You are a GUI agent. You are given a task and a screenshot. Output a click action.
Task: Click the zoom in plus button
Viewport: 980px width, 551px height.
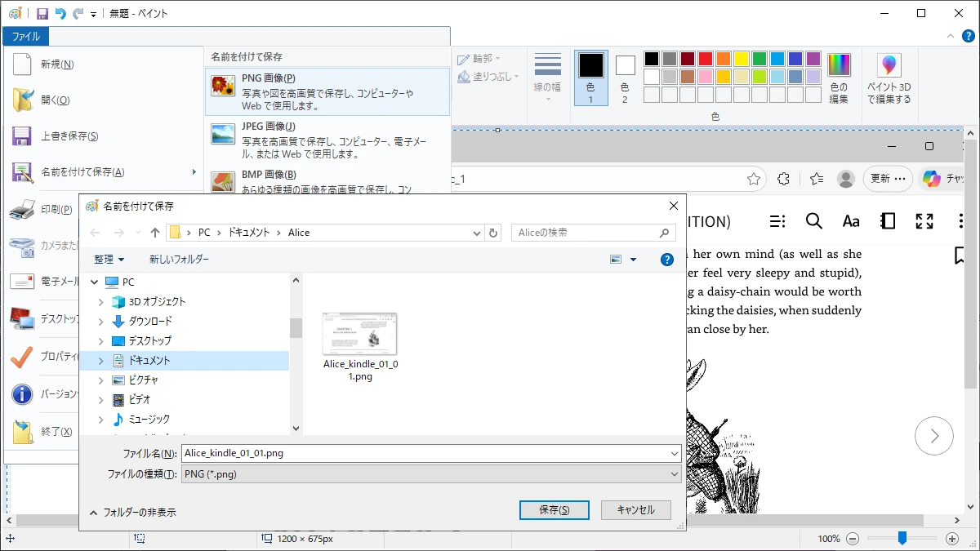[951, 539]
